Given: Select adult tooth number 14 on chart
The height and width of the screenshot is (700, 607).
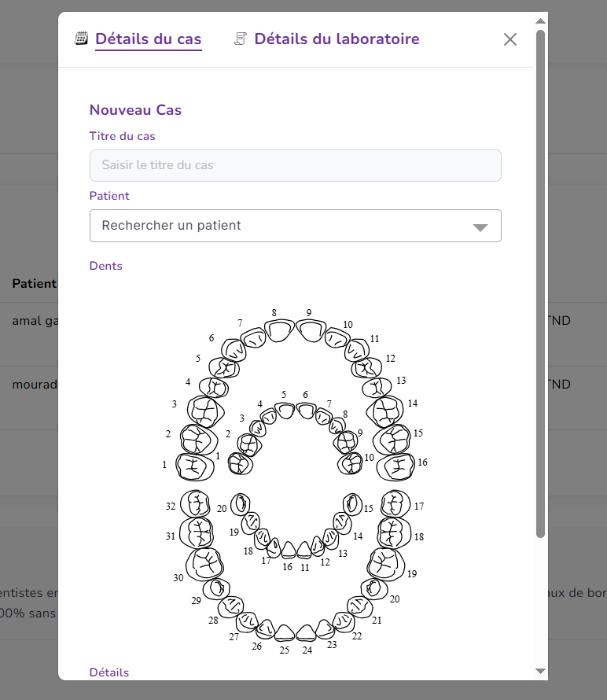Looking at the screenshot, I should click(x=387, y=411).
